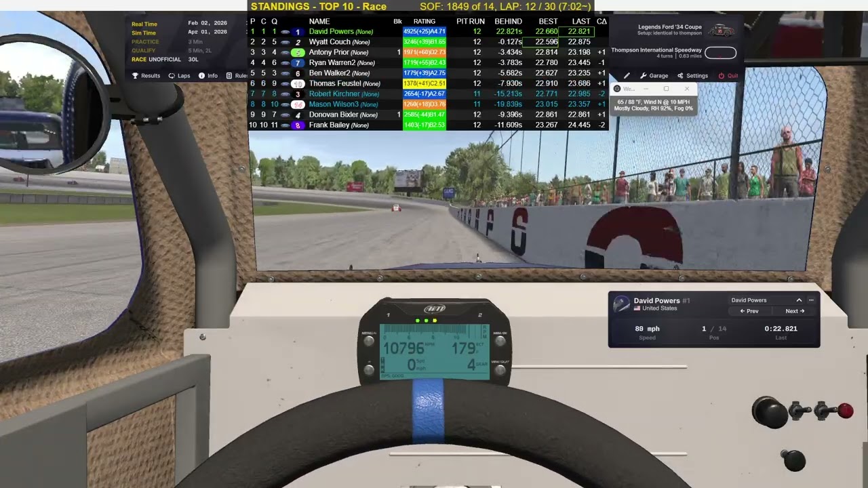The image size is (868, 488).
Task: Open Settings
Action: tap(692, 76)
